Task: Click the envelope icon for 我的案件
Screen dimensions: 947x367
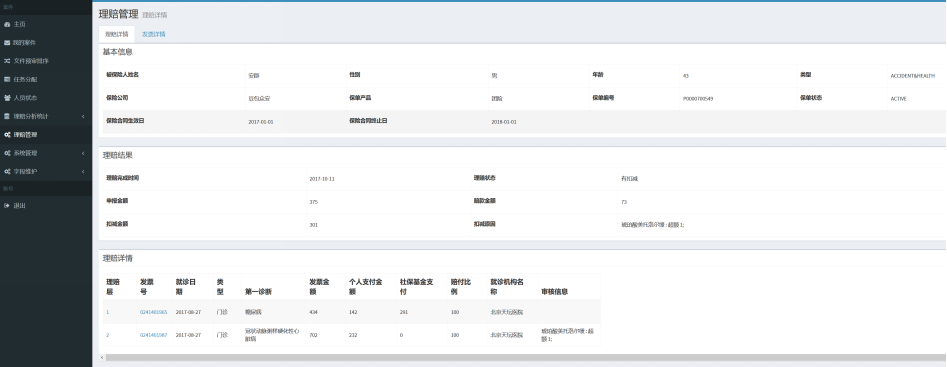Action: point(7,43)
